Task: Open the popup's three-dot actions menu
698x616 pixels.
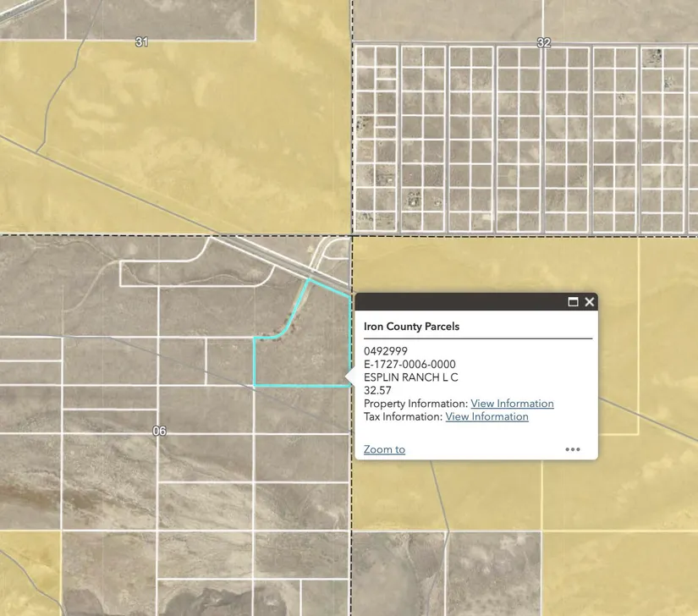Action: [573, 449]
